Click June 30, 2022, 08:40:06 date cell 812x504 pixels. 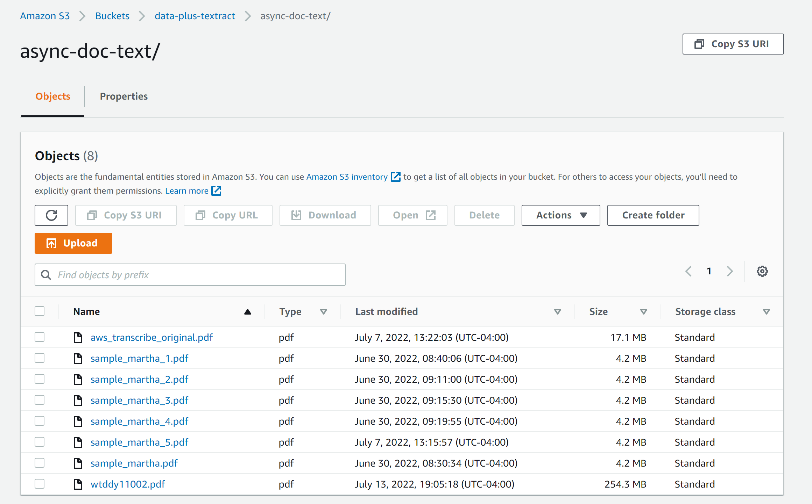point(436,358)
